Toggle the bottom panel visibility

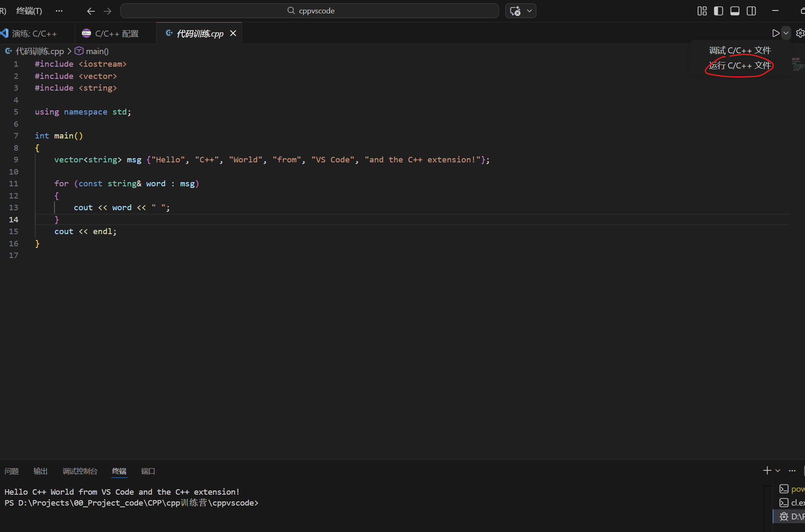pos(735,11)
